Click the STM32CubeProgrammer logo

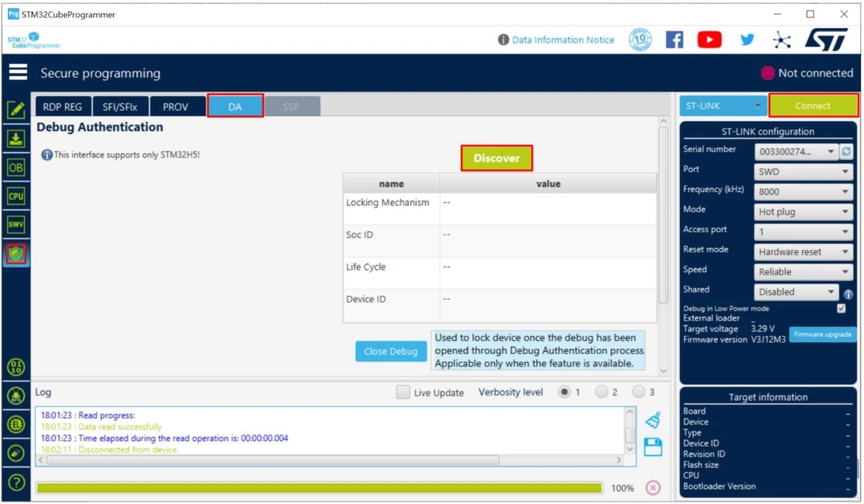click(33, 40)
